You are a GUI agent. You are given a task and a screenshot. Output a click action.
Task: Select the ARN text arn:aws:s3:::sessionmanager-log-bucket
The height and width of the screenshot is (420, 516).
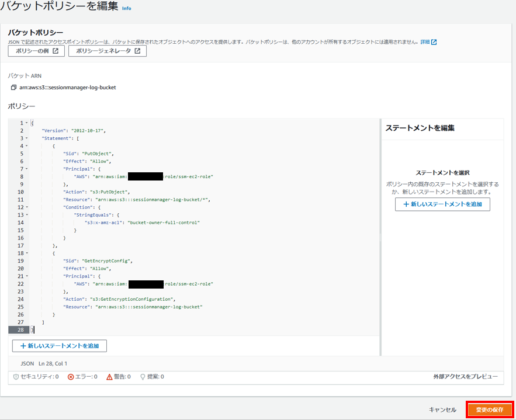pos(67,88)
